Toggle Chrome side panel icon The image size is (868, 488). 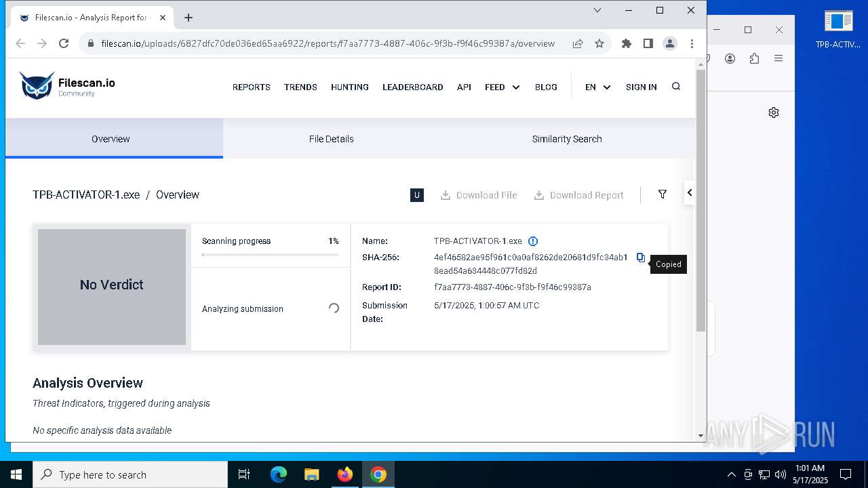648,43
